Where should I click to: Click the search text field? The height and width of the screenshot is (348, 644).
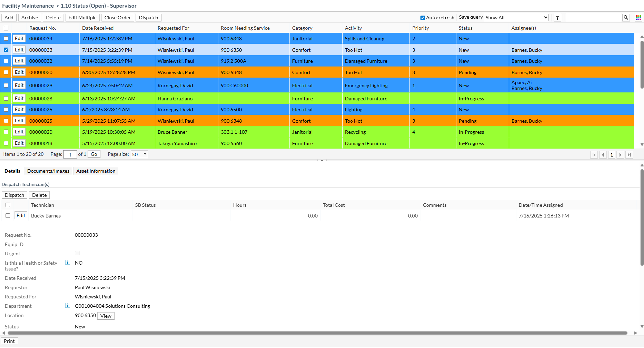[x=593, y=18]
